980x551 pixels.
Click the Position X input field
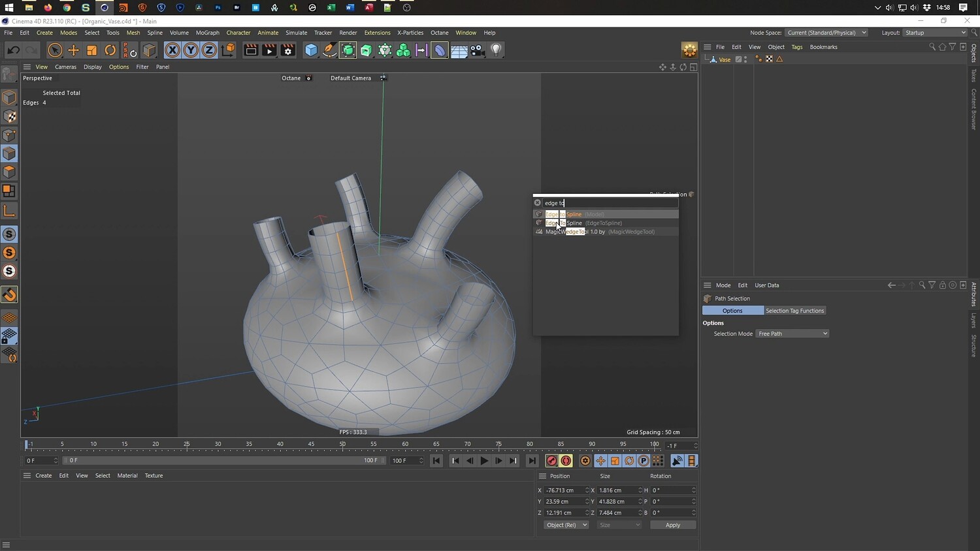[564, 490]
